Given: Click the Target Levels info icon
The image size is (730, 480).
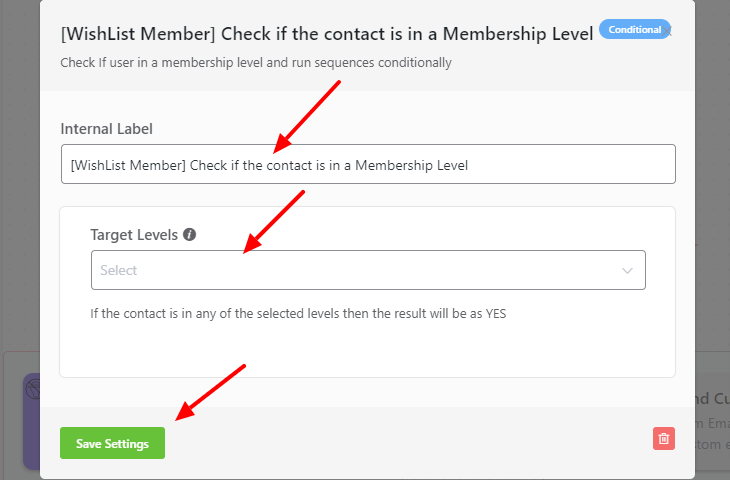Looking at the screenshot, I should (189, 235).
